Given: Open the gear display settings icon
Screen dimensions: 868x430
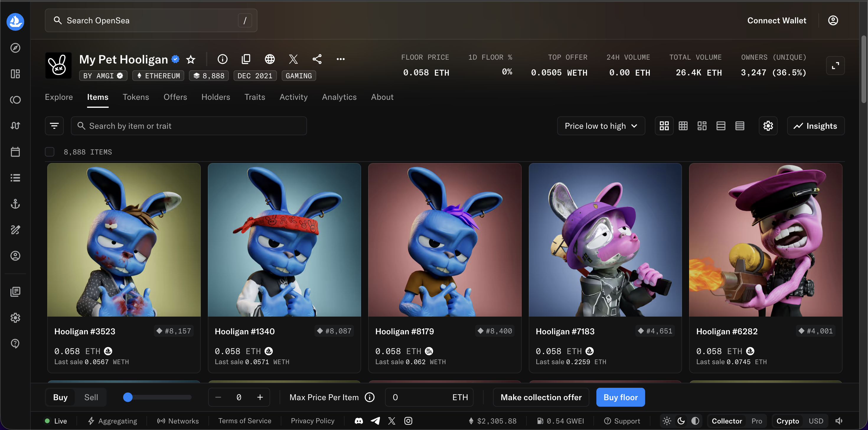Looking at the screenshot, I should (768, 126).
